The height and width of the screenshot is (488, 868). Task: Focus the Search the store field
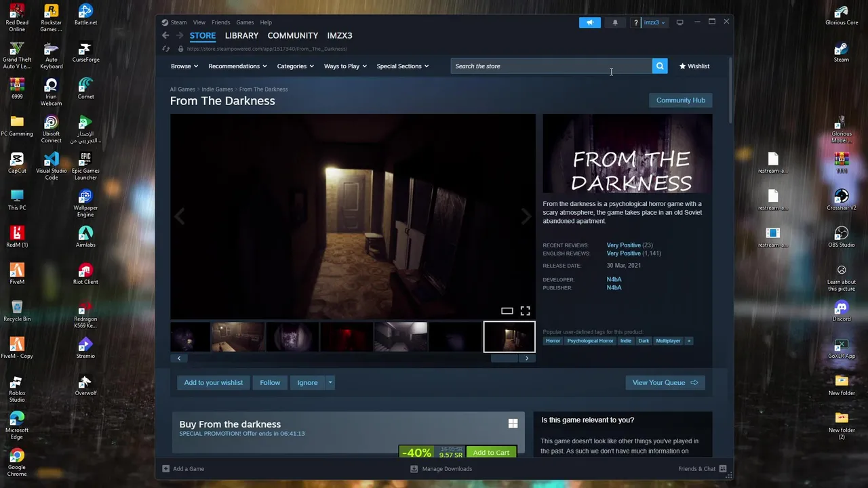(x=551, y=66)
